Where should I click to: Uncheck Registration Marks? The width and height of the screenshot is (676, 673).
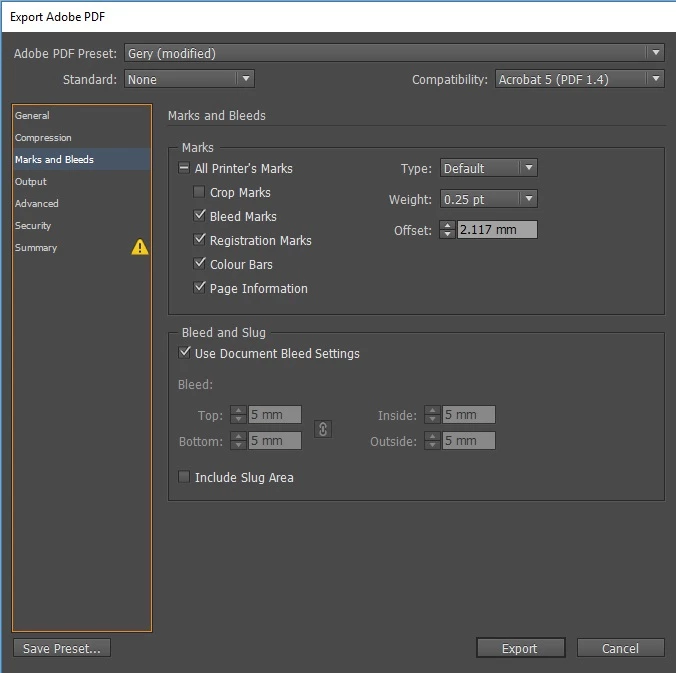click(199, 240)
